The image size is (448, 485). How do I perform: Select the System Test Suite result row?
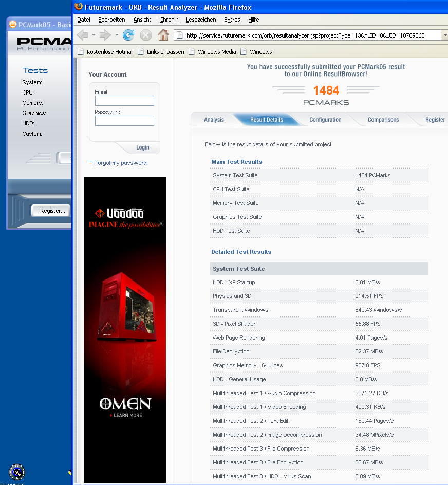click(x=319, y=175)
